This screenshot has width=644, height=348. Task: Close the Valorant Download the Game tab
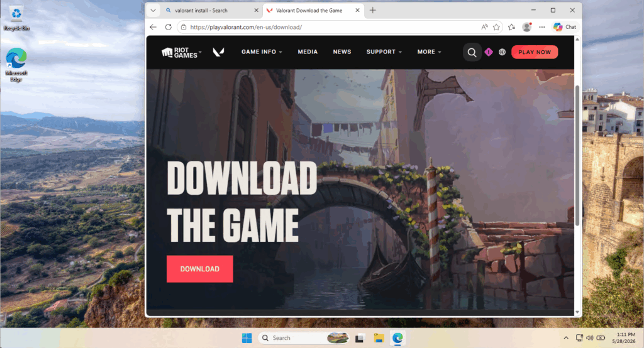(x=357, y=10)
